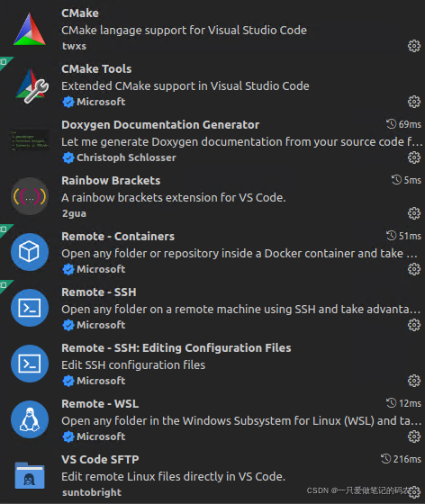Image resolution: width=425 pixels, height=504 pixels.
Task: Click the Rainbow Brackets parentheses icon
Action: 30,196
